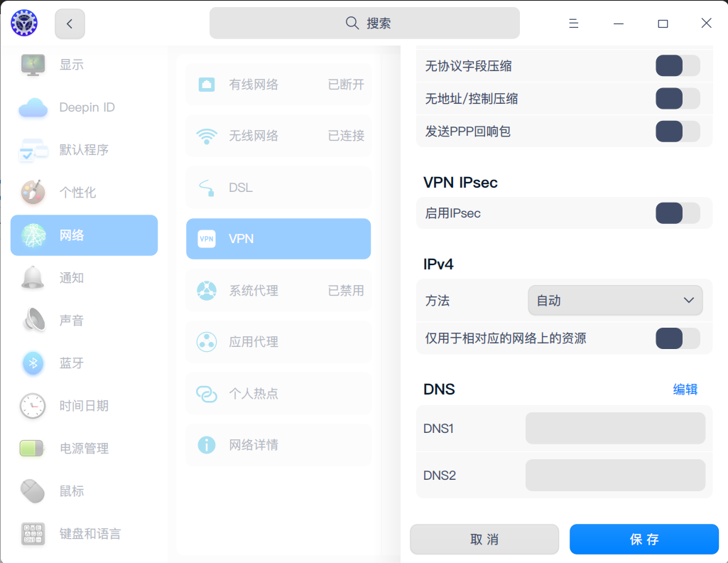
Task: Select Deepin ID label in the sidebar
Action: pyautogui.click(x=87, y=107)
